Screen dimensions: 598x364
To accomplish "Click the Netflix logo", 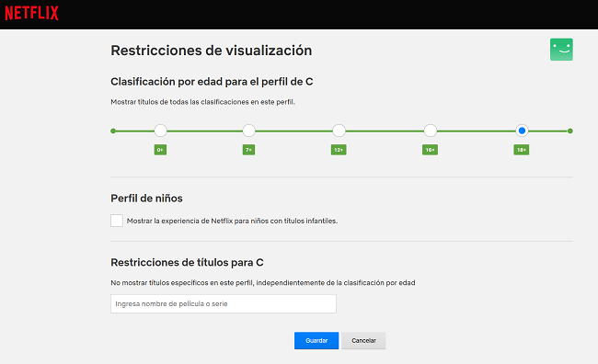I will (x=31, y=13).
